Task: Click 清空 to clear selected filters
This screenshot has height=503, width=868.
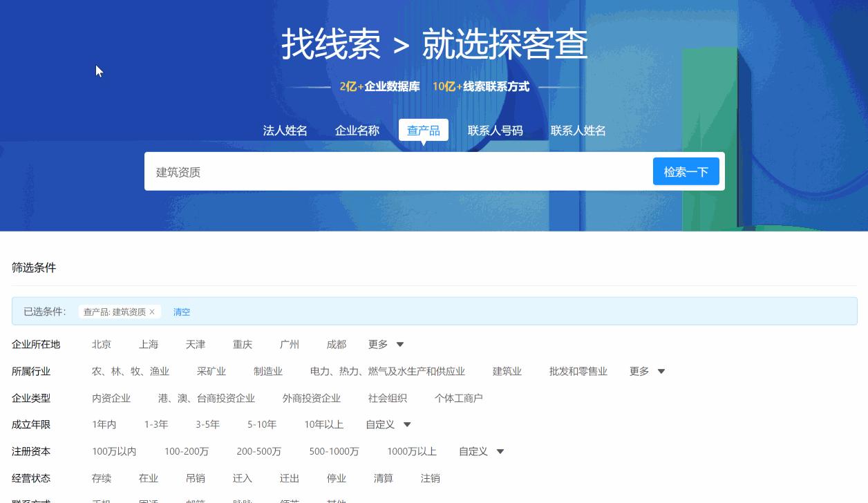Action: (x=182, y=312)
